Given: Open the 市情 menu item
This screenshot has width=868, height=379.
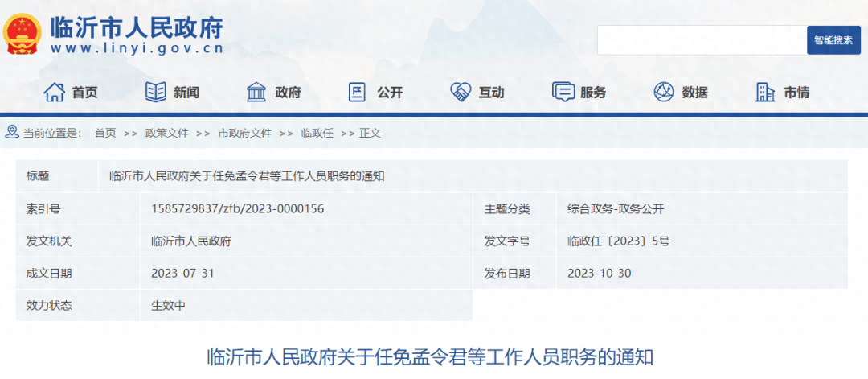Looking at the screenshot, I should [x=796, y=93].
